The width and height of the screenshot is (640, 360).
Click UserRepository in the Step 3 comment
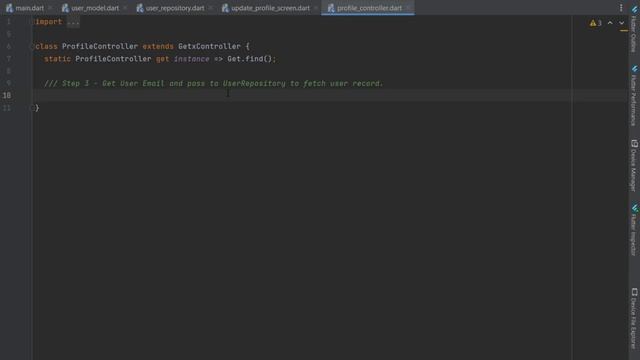click(254, 83)
